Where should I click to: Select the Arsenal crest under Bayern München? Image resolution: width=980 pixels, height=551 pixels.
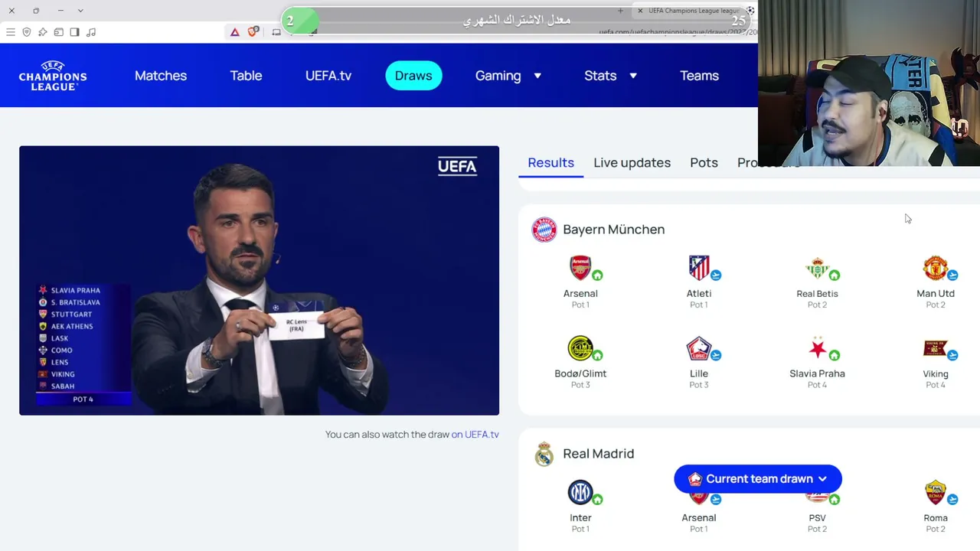pyautogui.click(x=580, y=268)
